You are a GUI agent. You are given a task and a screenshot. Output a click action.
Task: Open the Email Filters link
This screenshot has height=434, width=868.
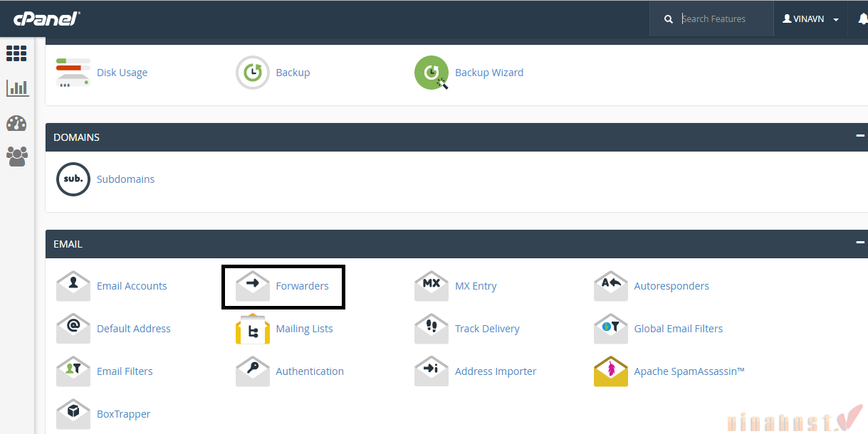[125, 371]
